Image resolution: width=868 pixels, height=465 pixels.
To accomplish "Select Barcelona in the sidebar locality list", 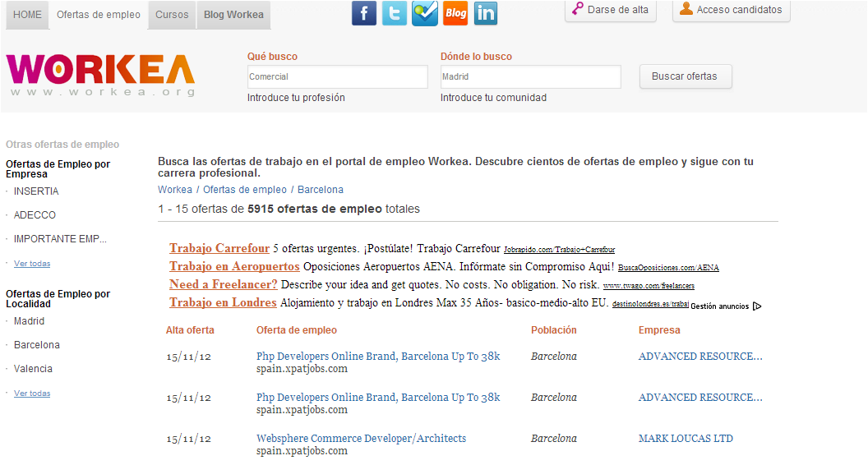I will point(37,345).
